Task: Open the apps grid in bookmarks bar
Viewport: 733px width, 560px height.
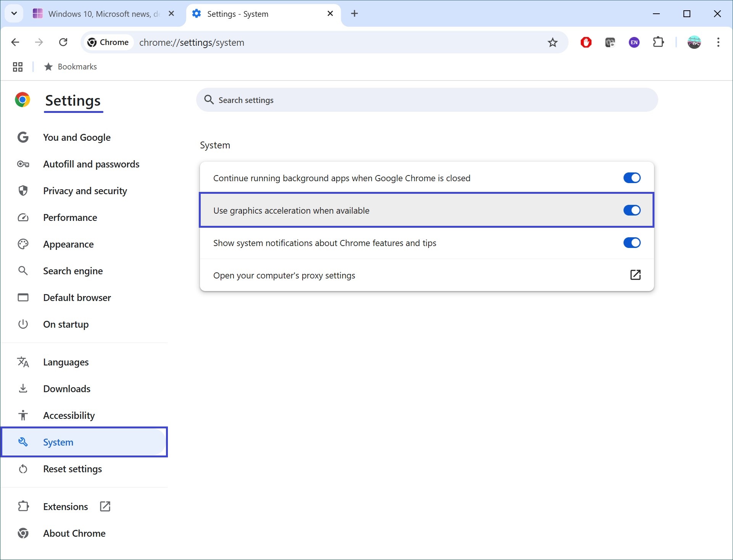Action: pyautogui.click(x=18, y=67)
